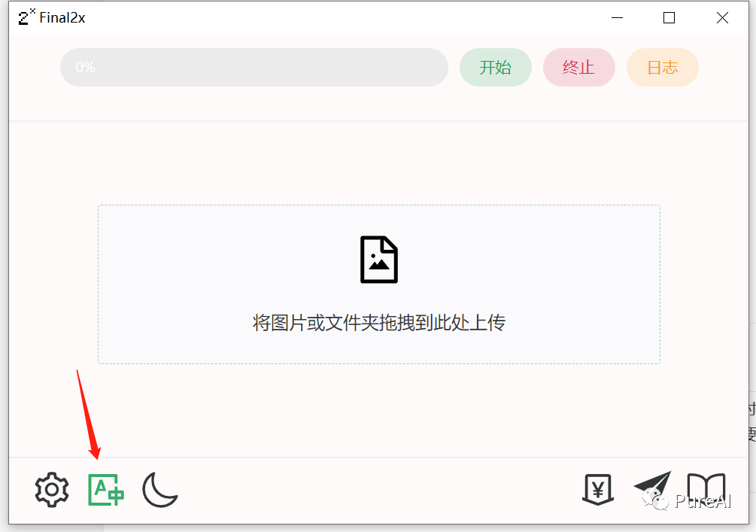The width and height of the screenshot is (756, 532).
Task: Maximize the Final2x window
Action: 669,18
